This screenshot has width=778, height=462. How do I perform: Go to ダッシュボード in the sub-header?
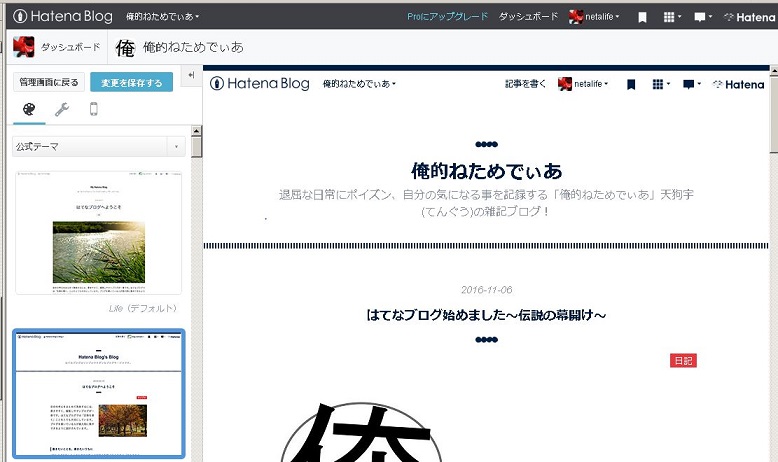click(x=70, y=47)
